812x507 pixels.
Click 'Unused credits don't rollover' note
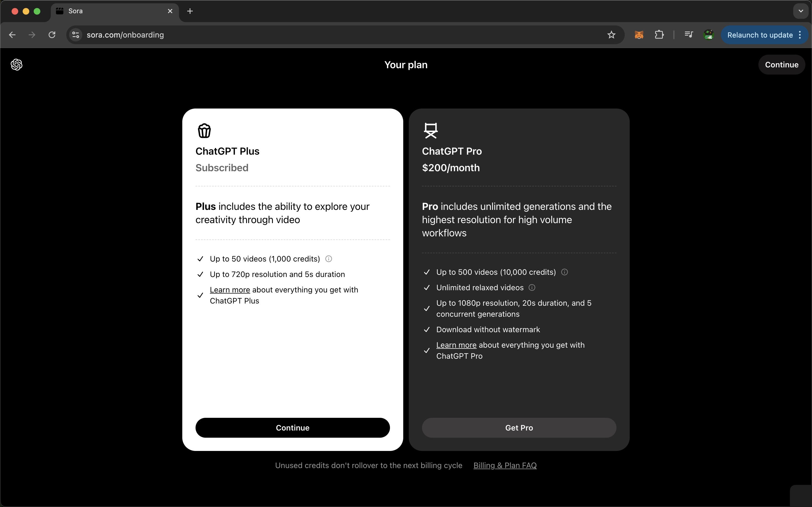[x=369, y=465]
